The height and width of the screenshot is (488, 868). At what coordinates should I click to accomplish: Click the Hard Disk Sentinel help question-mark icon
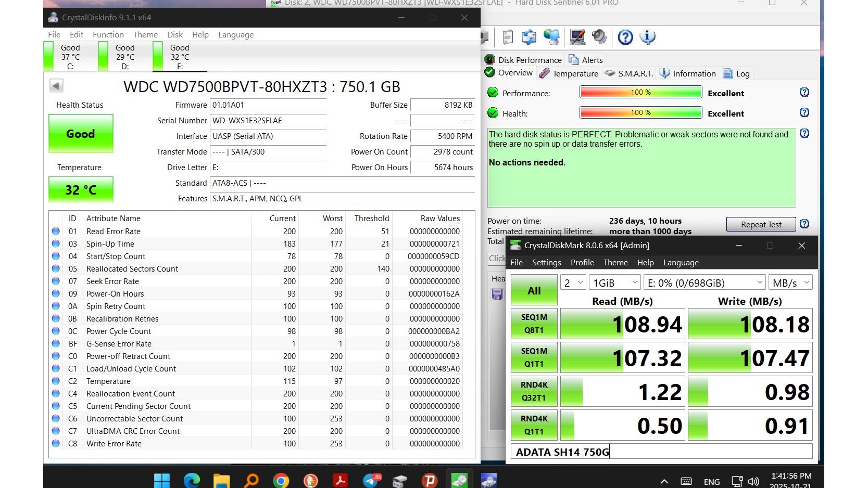point(625,37)
